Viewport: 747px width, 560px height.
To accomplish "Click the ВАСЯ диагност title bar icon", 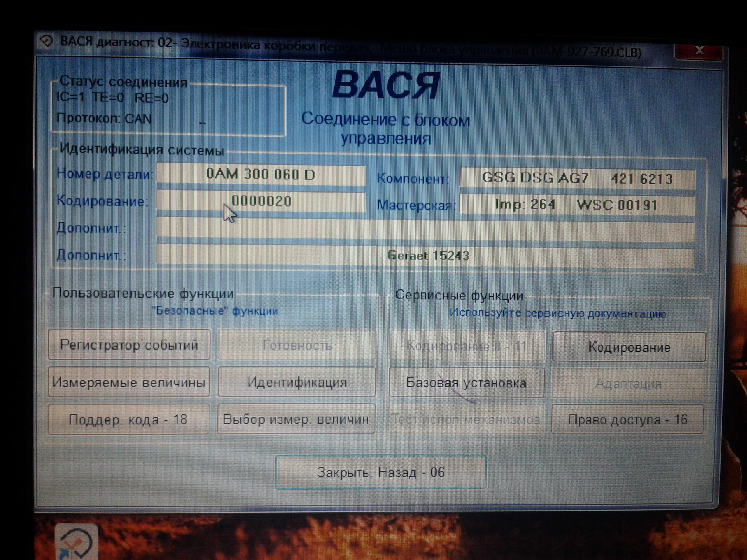I will 46,41.
